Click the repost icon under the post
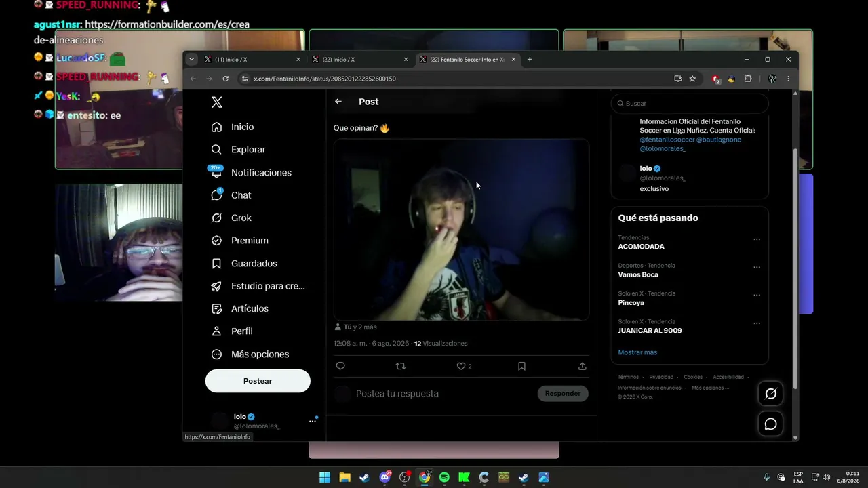The height and width of the screenshot is (488, 868). coord(401,366)
